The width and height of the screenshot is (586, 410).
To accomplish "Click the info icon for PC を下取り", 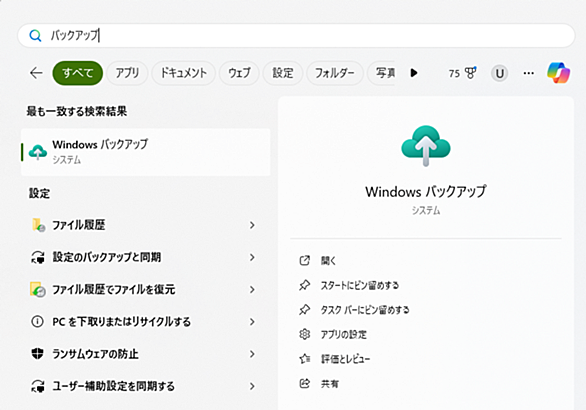I will click(37, 321).
